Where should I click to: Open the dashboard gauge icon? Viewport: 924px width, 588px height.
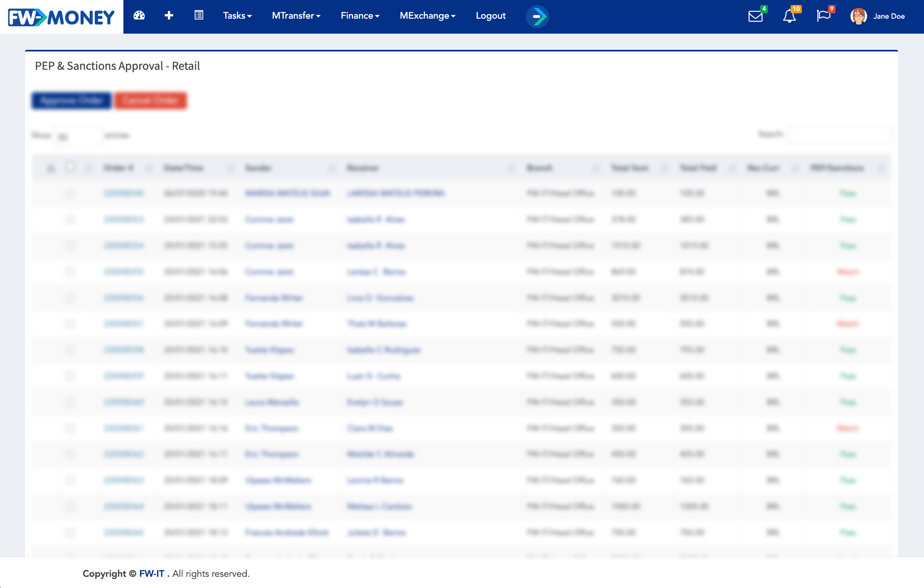[139, 16]
